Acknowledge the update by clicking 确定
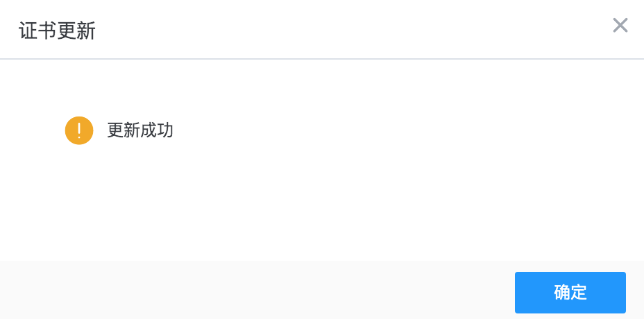 click(x=570, y=293)
